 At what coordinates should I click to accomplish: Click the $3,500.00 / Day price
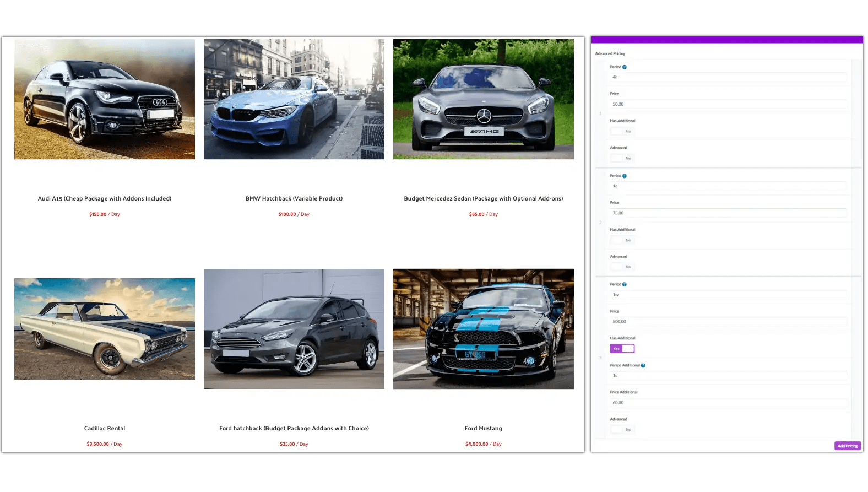pyautogui.click(x=105, y=444)
